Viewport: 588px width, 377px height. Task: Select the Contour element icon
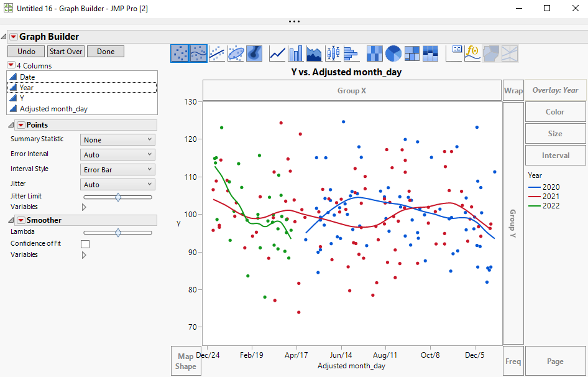255,54
